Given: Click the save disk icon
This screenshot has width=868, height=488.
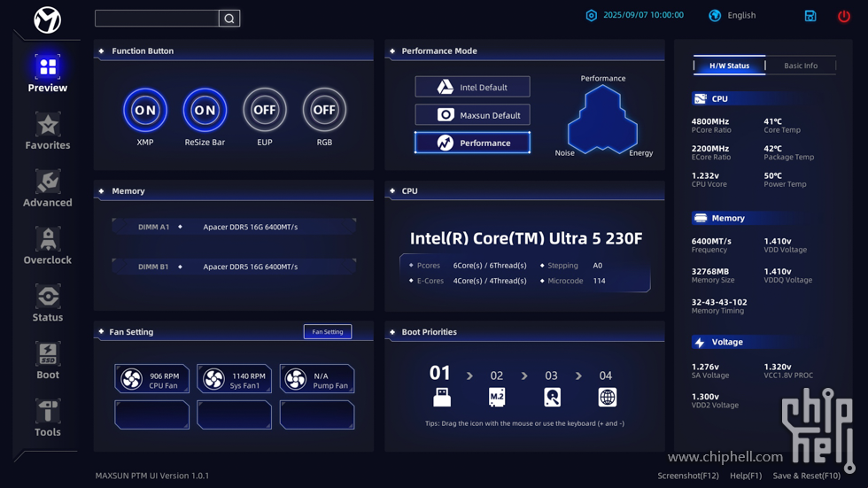Looking at the screenshot, I should 810,16.
